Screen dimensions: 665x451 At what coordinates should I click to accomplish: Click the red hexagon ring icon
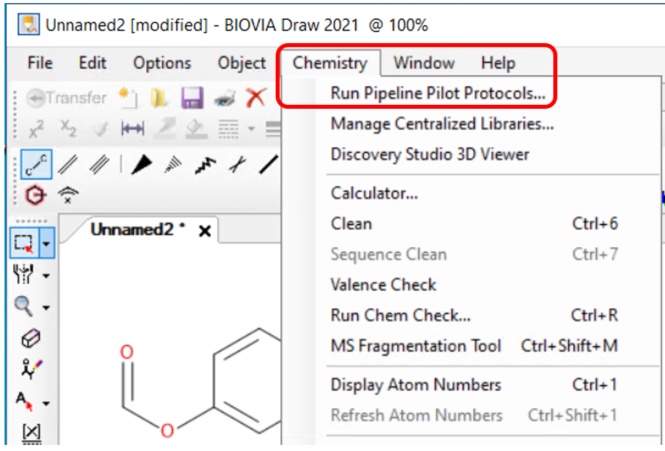36,196
